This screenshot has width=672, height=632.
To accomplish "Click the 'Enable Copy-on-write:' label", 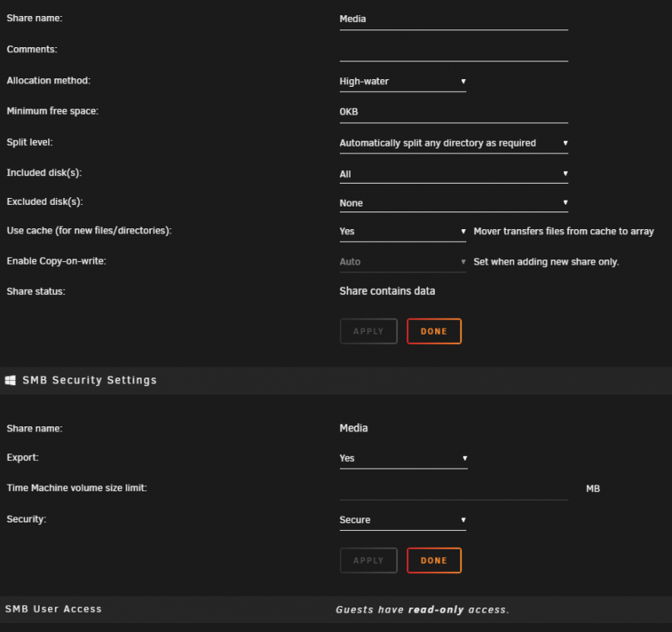I will point(56,260).
